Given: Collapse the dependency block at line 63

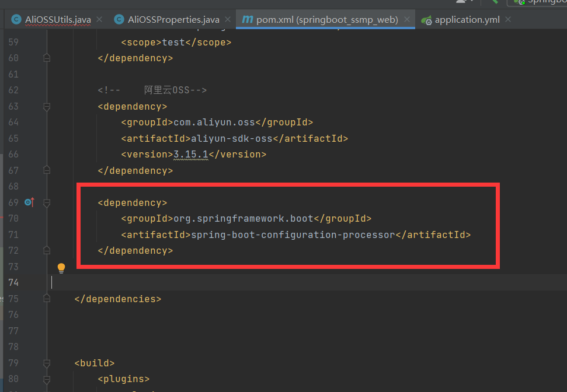Looking at the screenshot, I should point(47,107).
